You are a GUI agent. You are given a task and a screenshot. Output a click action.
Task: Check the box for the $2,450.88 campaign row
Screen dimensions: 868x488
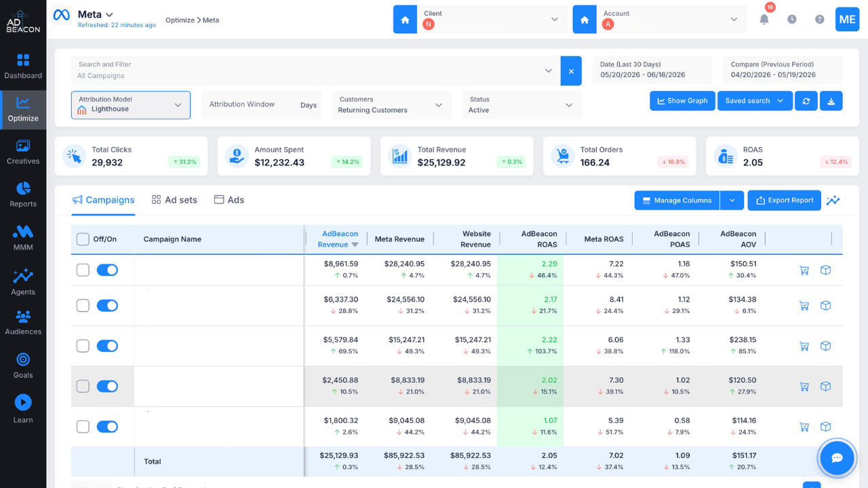click(83, 386)
